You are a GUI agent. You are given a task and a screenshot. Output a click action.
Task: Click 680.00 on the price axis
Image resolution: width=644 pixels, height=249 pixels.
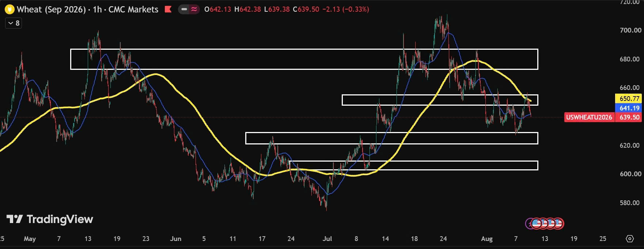coord(629,59)
